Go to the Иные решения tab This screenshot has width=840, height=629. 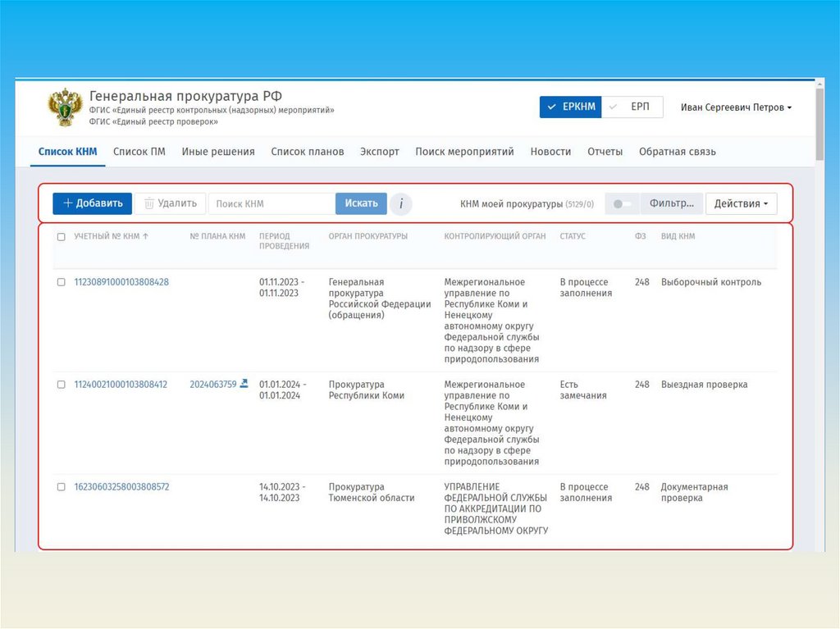[218, 152]
